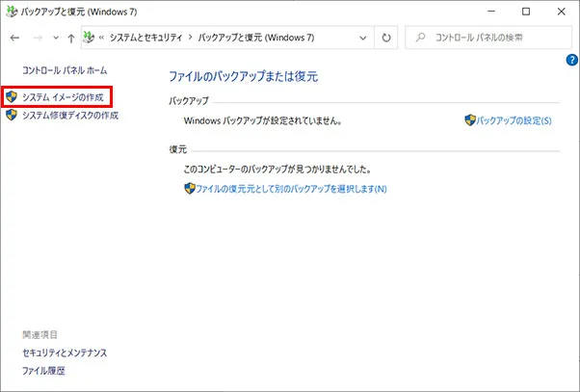Click the forward navigation arrow
The image size is (580, 392).
click(38, 38)
